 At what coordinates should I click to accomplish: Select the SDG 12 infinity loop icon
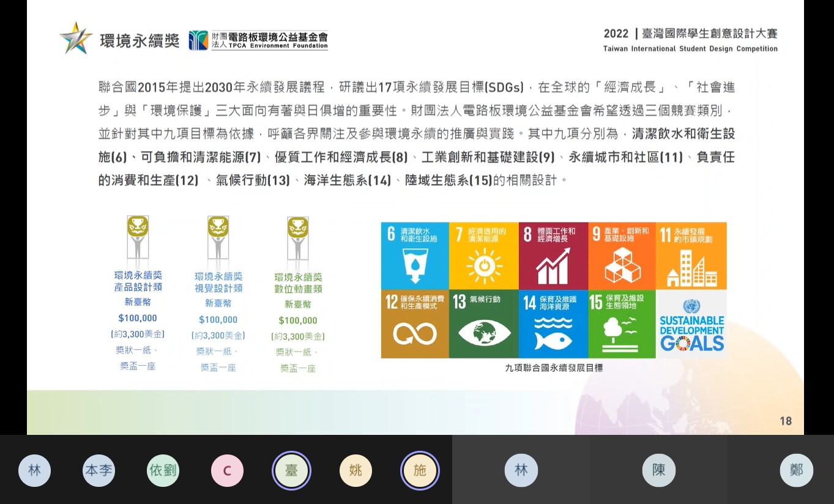pos(414,334)
